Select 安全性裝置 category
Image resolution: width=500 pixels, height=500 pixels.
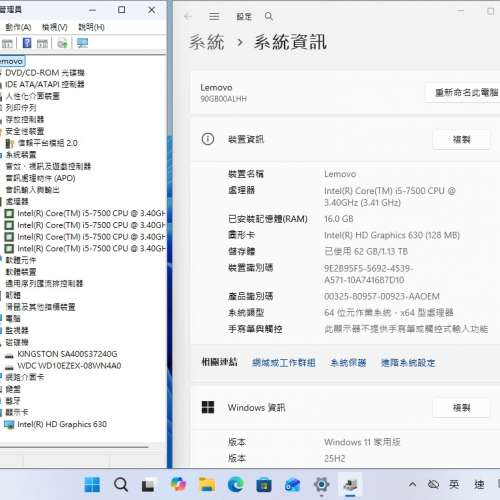(x=25, y=131)
